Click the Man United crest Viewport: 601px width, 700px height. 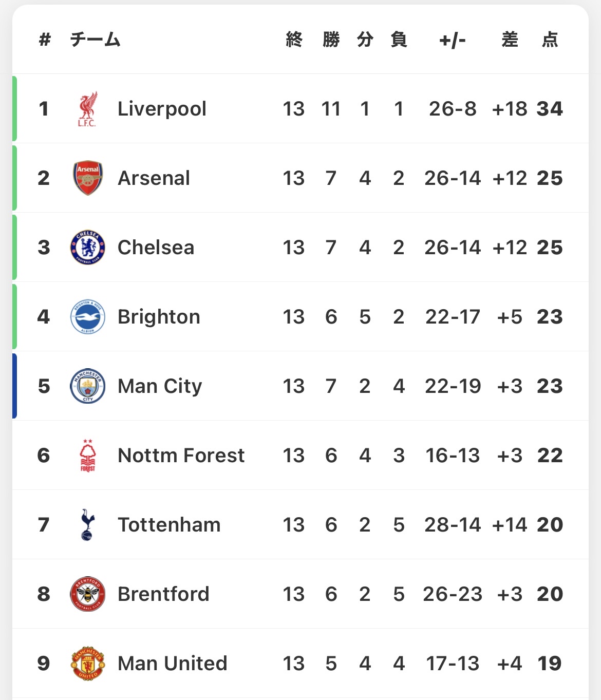click(87, 664)
